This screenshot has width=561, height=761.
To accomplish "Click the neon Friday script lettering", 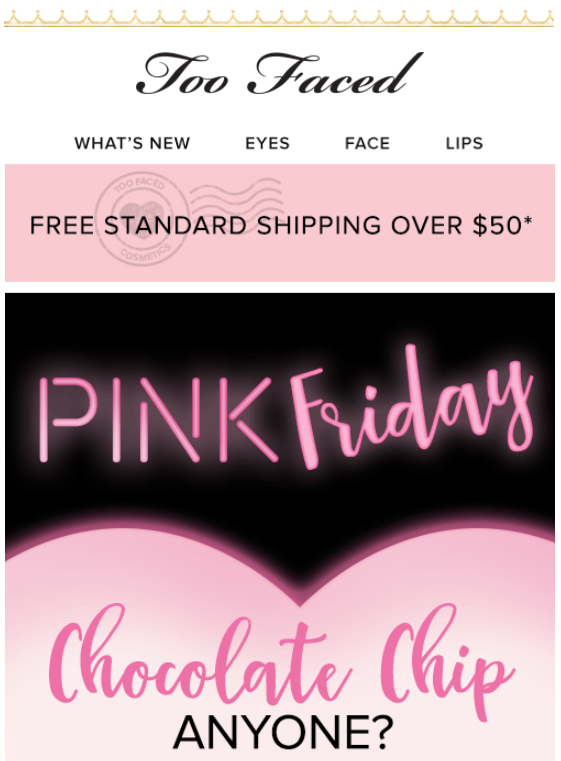I will (x=411, y=407).
